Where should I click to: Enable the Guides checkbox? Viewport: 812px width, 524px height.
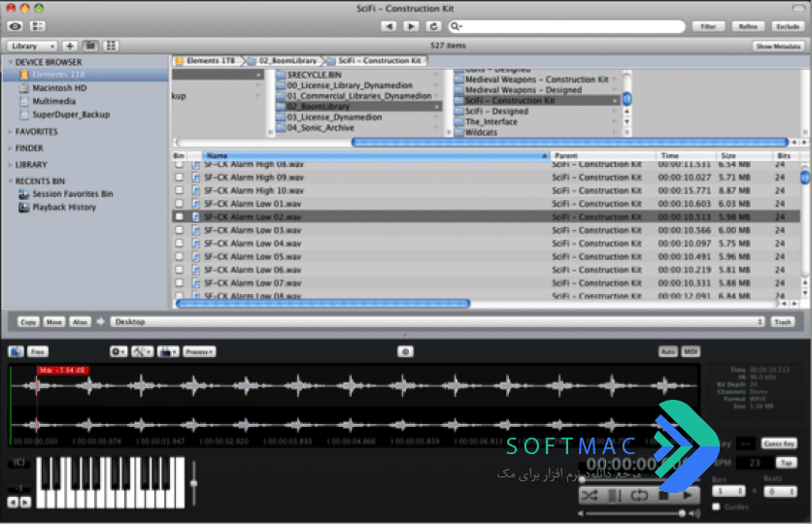(716, 507)
